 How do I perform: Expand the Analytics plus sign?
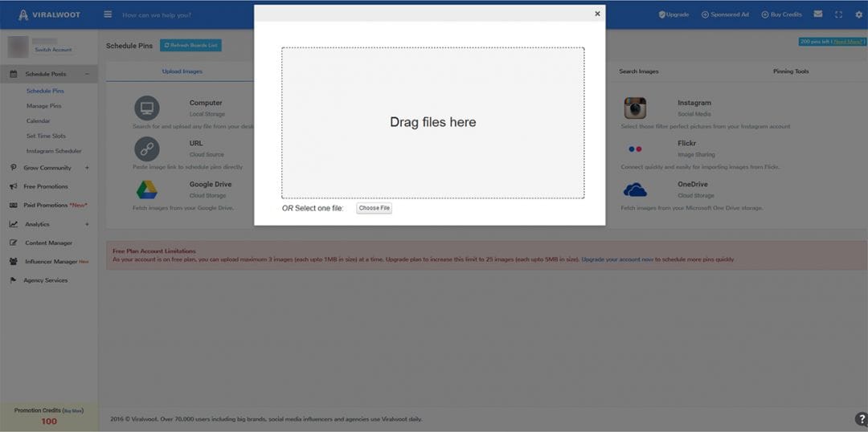point(87,224)
